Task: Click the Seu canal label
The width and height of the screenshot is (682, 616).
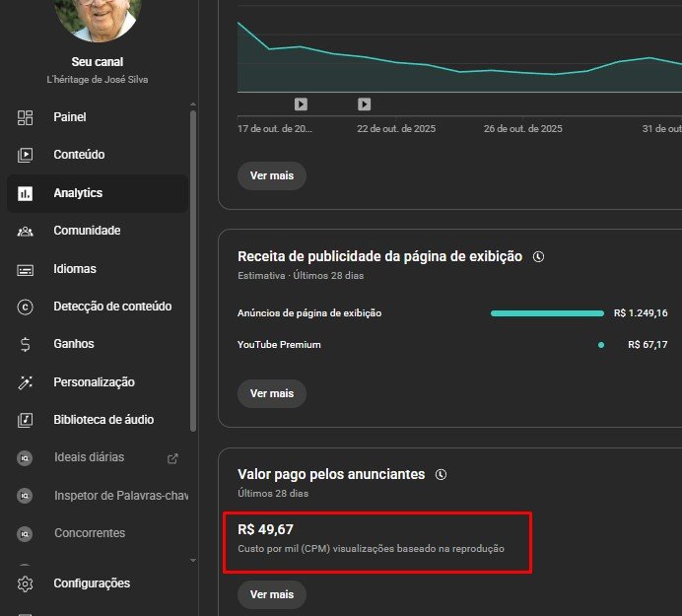Action: click(98, 62)
